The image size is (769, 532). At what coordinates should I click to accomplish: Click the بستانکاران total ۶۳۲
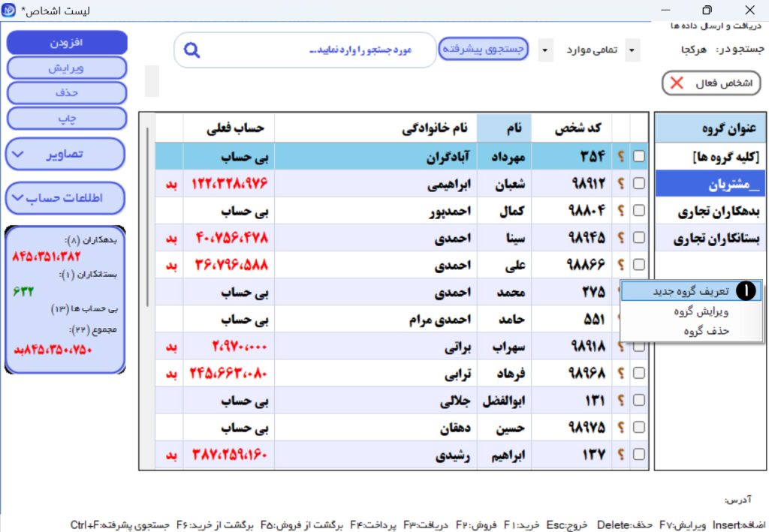click(x=23, y=291)
